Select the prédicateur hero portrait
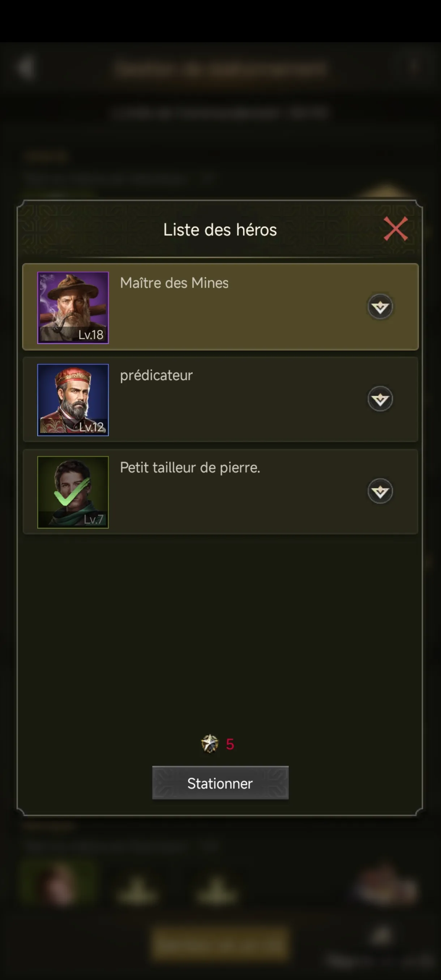Screen dimensions: 441x980 (x=73, y=400)
